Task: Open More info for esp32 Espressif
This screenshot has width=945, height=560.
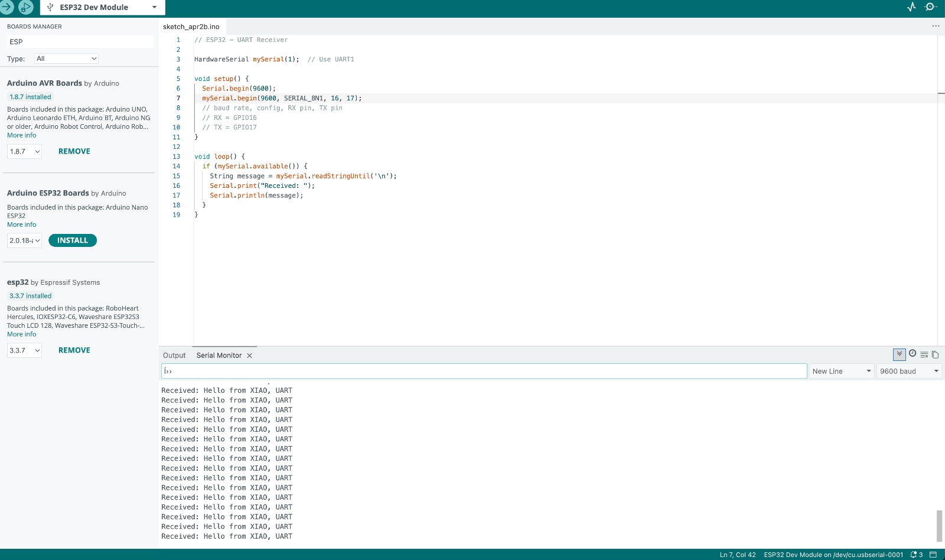Action: [21, 334]
